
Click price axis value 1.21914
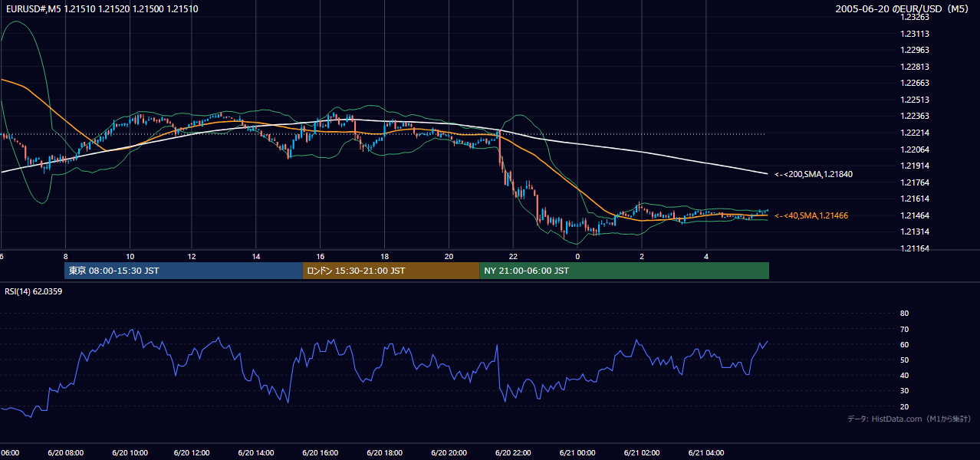[x=914, y=166]
